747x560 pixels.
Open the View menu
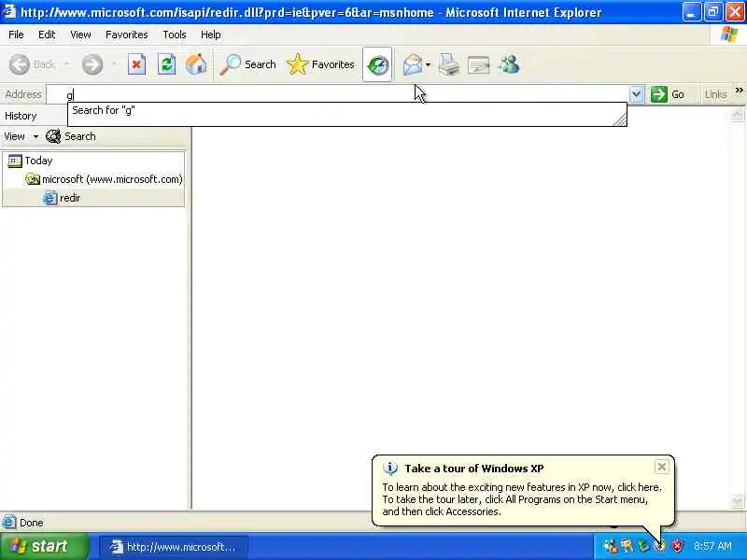[80, 35]
